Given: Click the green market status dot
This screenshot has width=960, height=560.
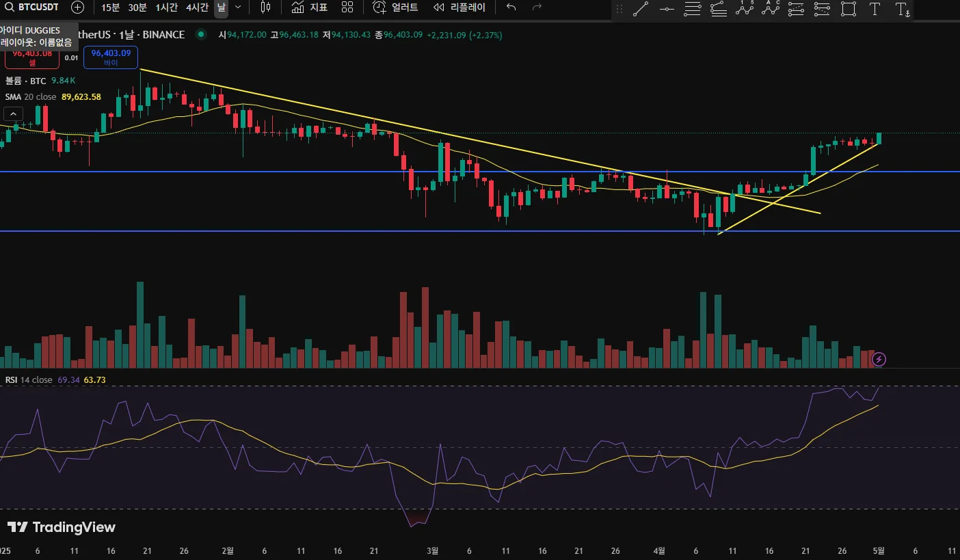Looking at the screenshot, I should (200, 34).
